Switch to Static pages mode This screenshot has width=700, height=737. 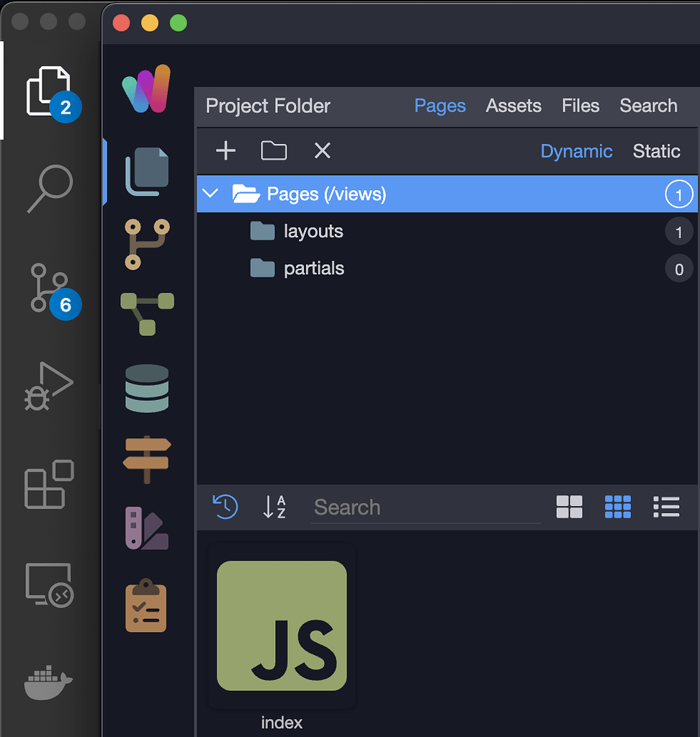pos(656,151)
